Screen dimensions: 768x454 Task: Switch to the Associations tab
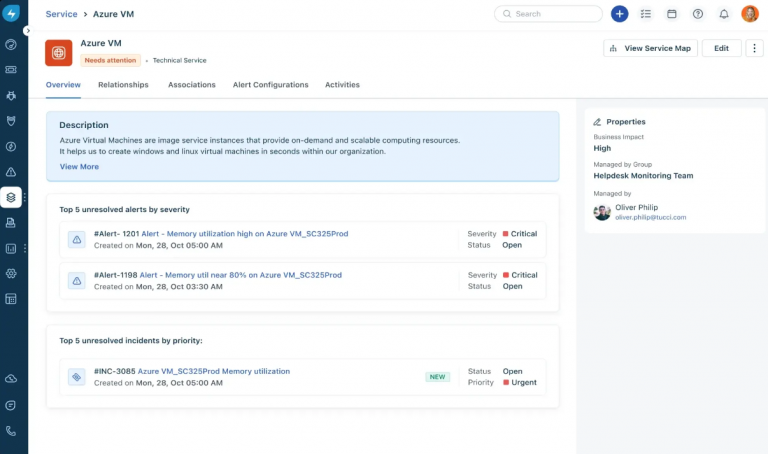(192, 85)
